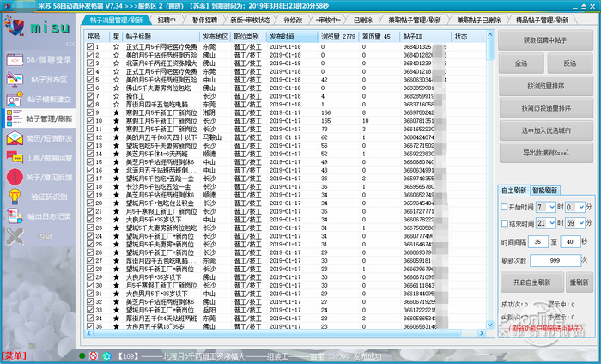Click the table's horizontal scrollbar thumb
This screenshot has width=601, height=364.
click(x=277, y=333)
